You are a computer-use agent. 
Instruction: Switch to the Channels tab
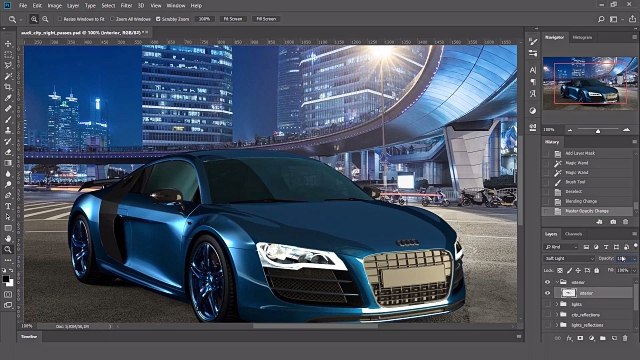573,234
